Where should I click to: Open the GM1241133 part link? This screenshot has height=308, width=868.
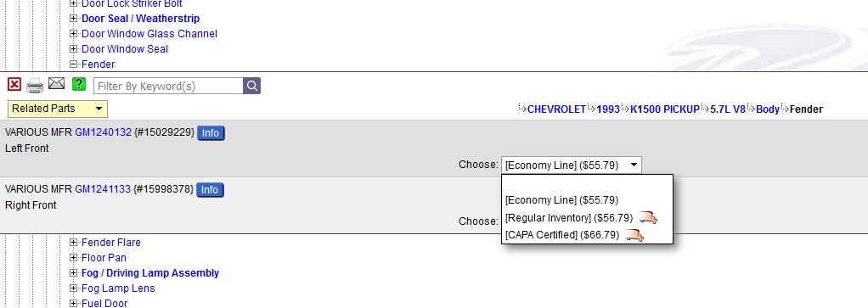103,189
